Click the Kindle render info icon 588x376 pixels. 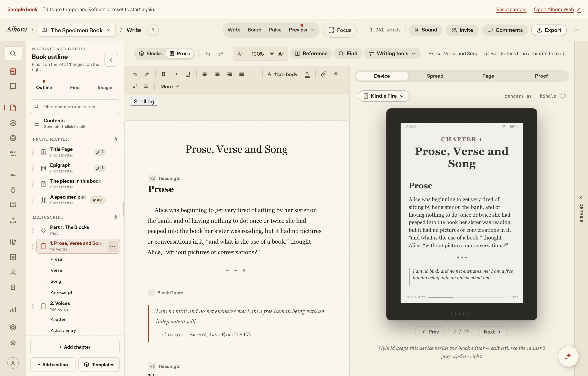563,96
